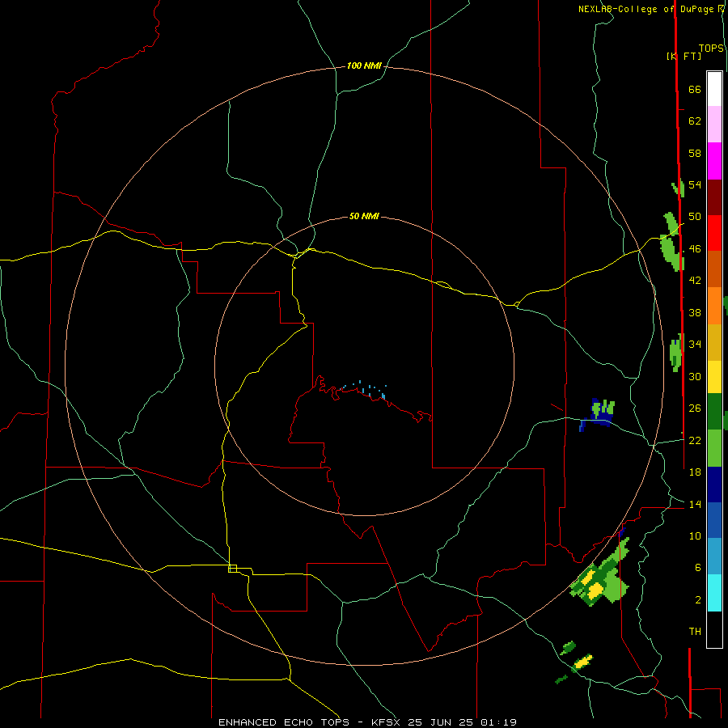This screenshot has width=728, height=728.
Task: Click the legend value "14"
Action: point(695,504)
